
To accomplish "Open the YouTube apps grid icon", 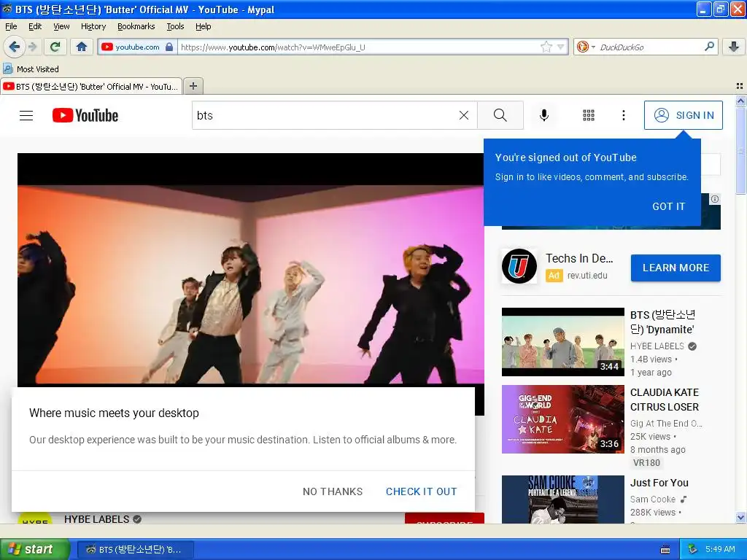I will click(x=589, y=115).
